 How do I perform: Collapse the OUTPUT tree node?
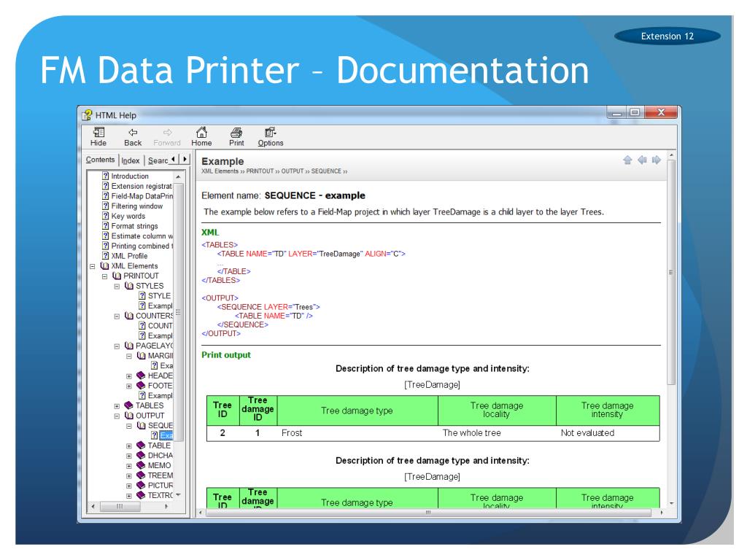click(x=117, y=416)
